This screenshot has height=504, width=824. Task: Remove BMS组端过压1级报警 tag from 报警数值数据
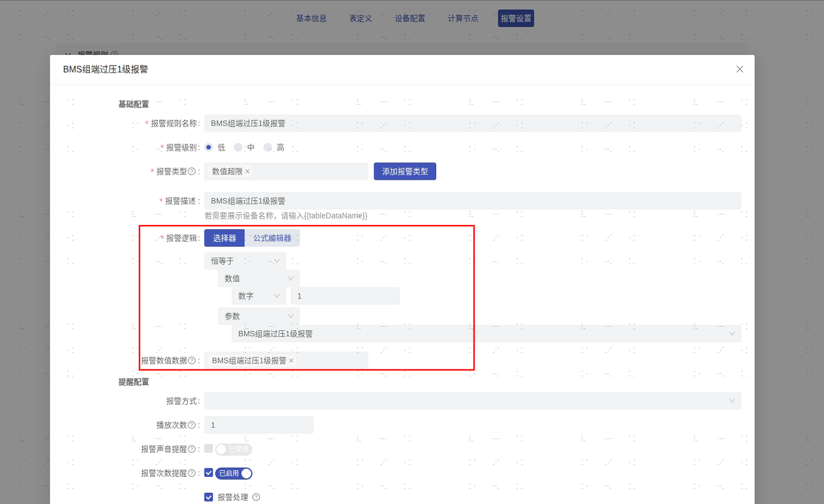tap(291, 360)
